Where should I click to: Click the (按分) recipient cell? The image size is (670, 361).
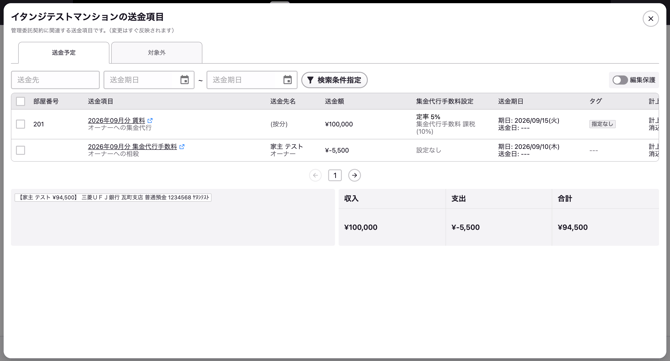click(x=279, y=124)
